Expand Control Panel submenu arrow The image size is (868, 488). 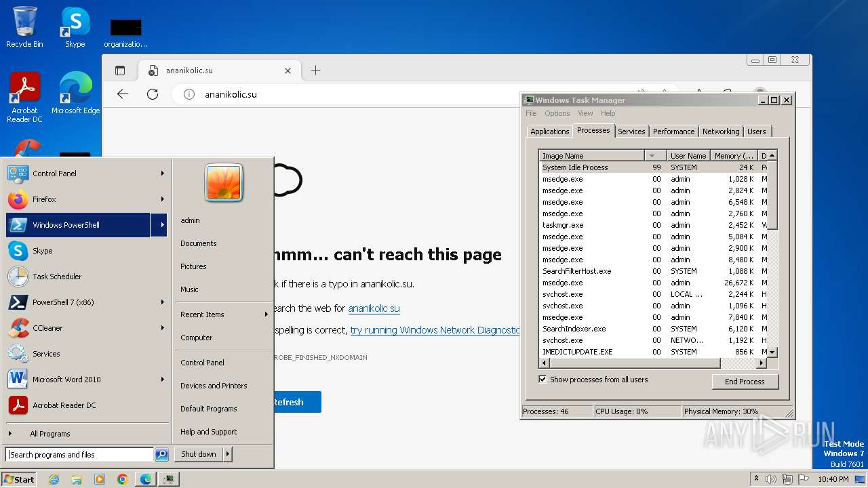coord(163,174)
